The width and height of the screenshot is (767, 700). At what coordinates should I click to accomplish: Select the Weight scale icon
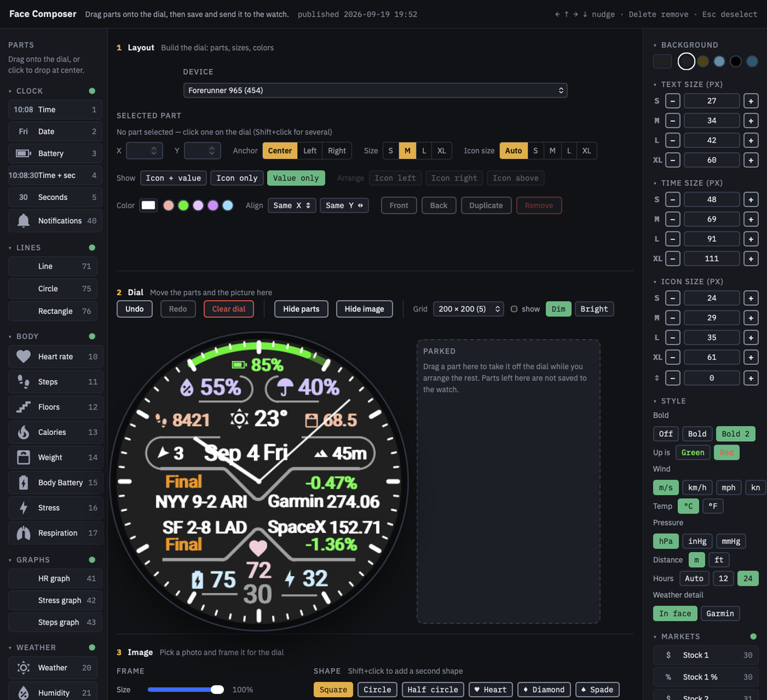tap(23, 458)
